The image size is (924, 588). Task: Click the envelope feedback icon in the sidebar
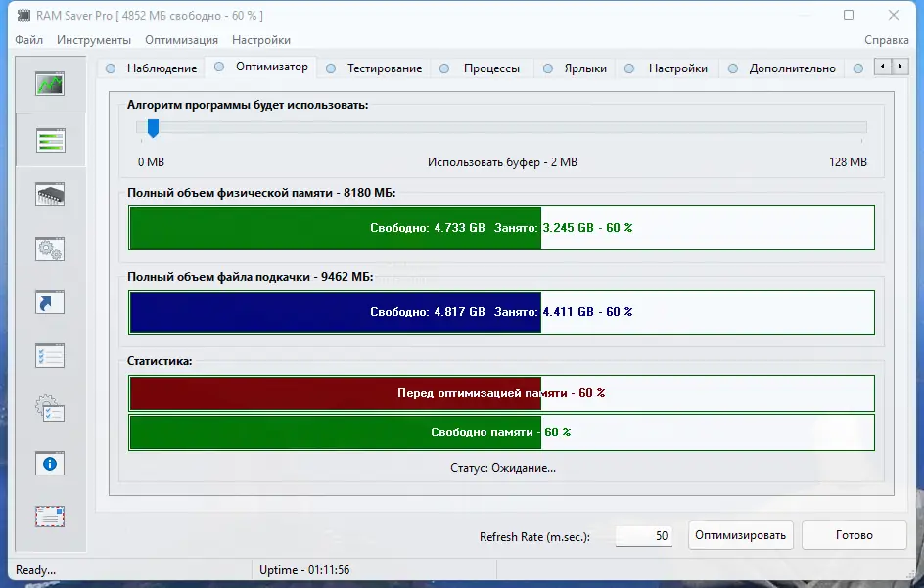tap(50, 517)
